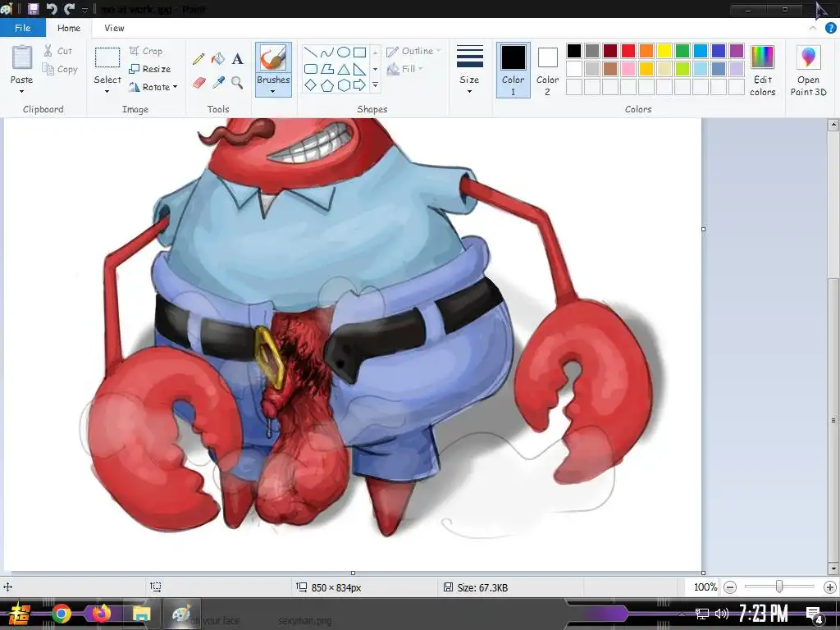840x630 pixels.
Task: Select the Fill with color bucket tool
Action: point(218,58)
